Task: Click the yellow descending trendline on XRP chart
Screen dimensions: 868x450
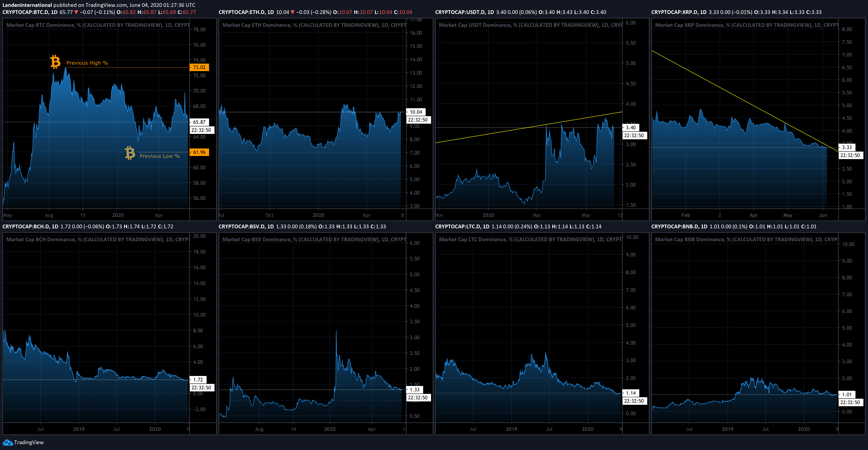Action: click(x=745, y=101)
